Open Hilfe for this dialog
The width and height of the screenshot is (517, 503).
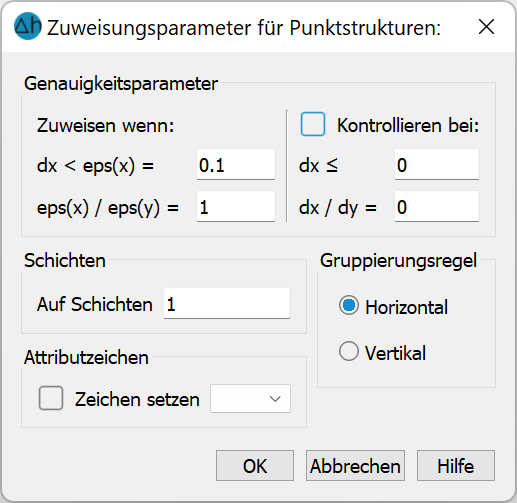[456, 466]
